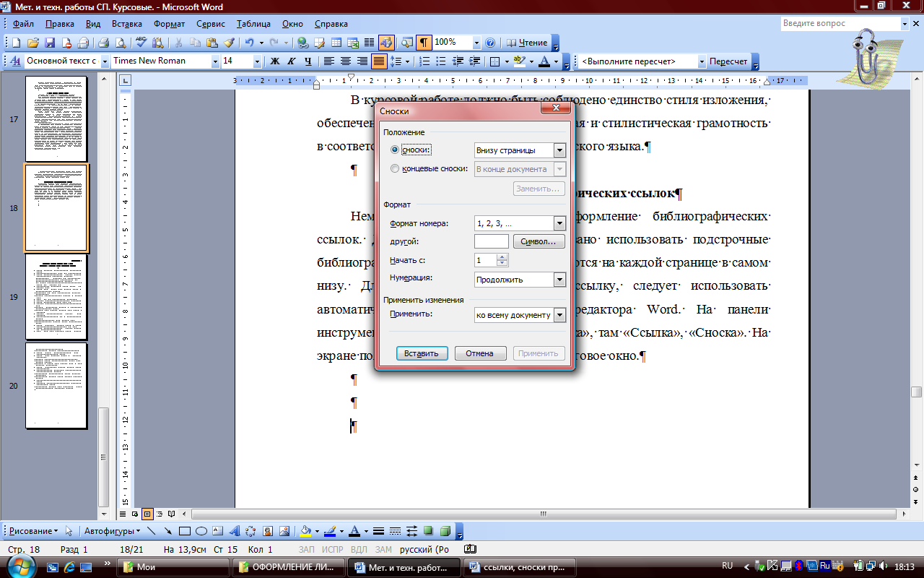Click the highlight color marker icon

click(519, 61)
